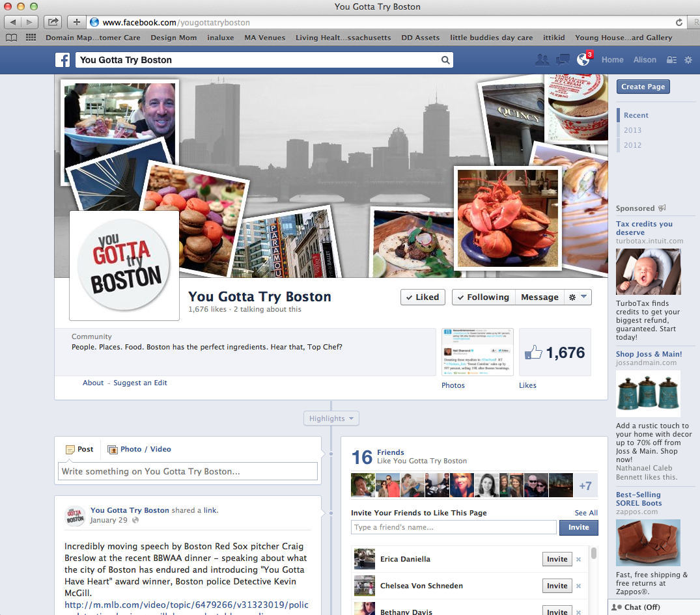The image size is (700, 615).
Task: Open the messages icon
Action: [x=563, y=59]
